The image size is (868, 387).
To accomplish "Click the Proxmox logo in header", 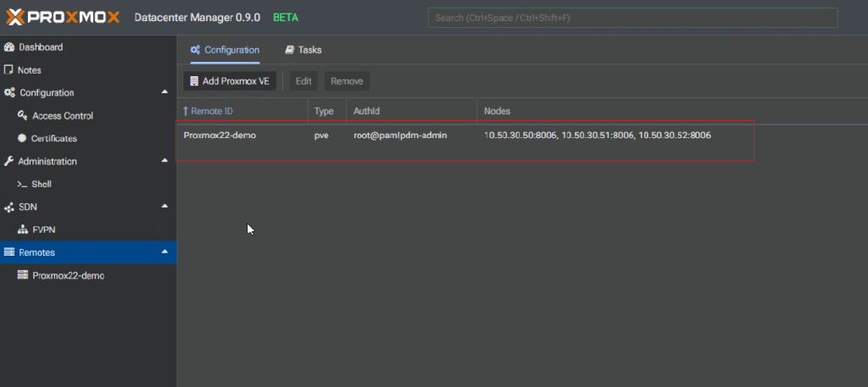I will 64,18.
